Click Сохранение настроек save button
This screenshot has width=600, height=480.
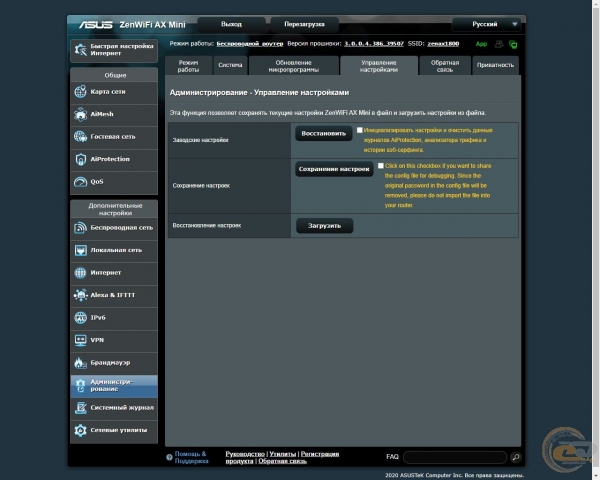tap(334, 169)
